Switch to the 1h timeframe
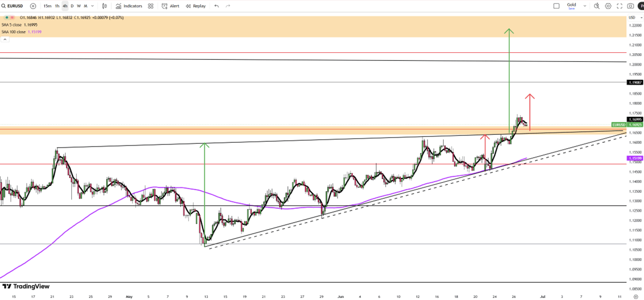 coord(57,6)
